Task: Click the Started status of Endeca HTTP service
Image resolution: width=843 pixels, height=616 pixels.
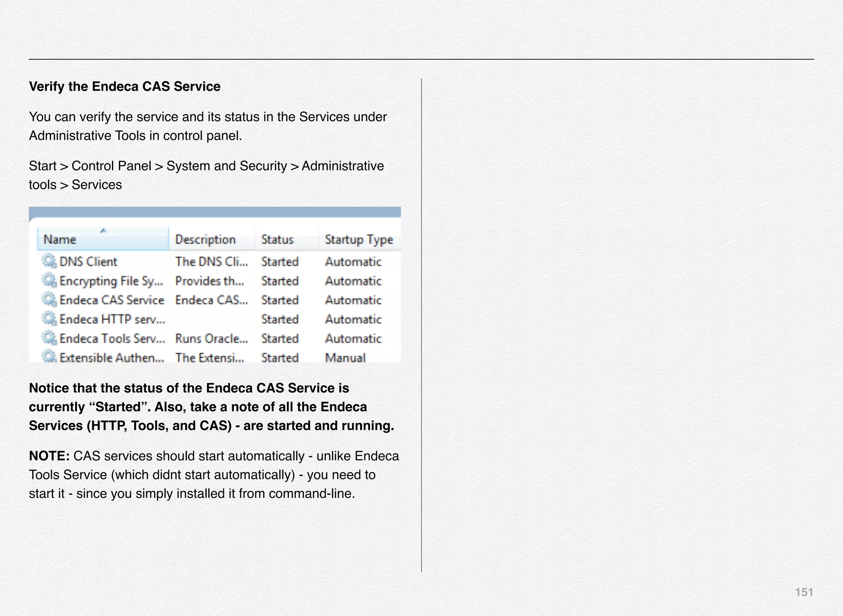Action: click(280, 319)
